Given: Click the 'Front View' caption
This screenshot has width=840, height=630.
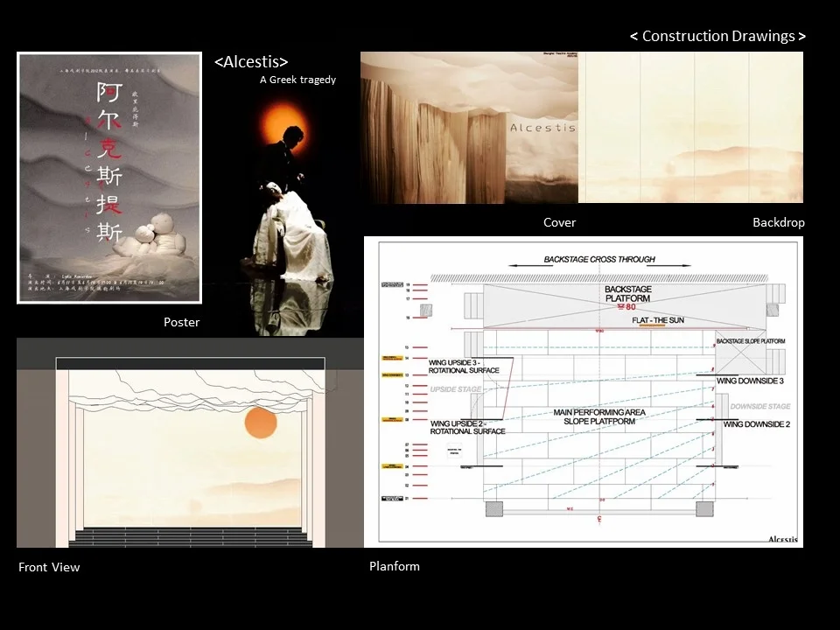Looking at the screenshot, I should [49, 567].
